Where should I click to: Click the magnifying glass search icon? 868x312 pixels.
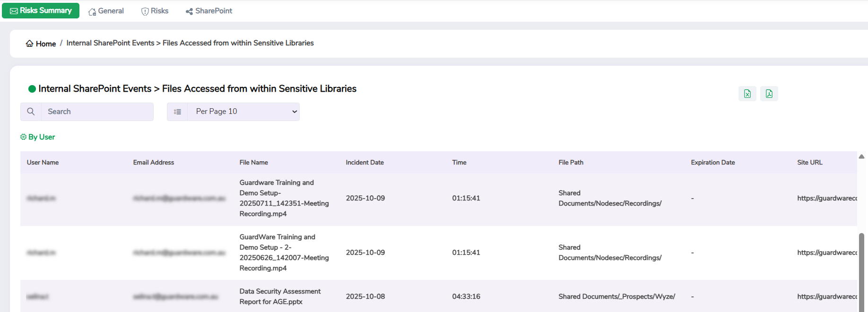tap(31, 112)
